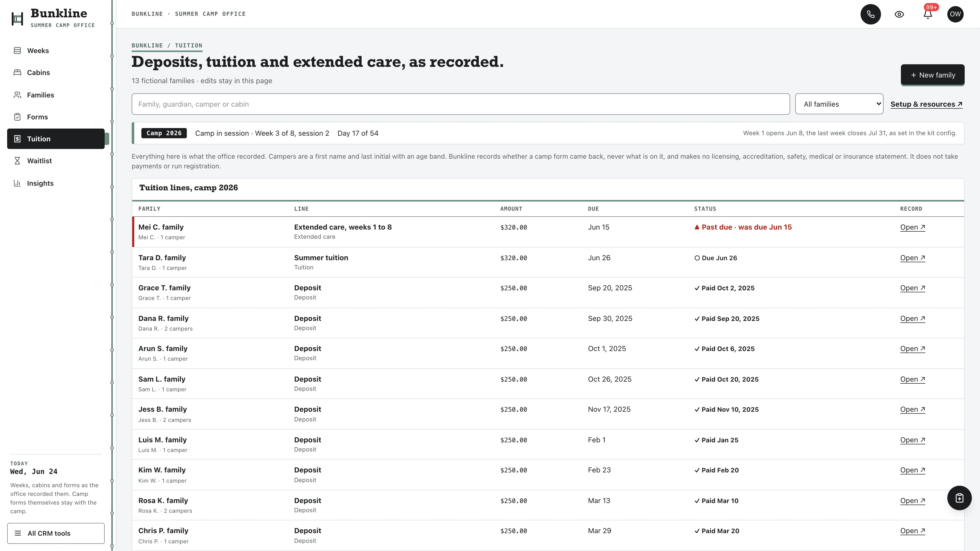Open Chris P. family record
This screenshot has width=980, height=551.
912,531
